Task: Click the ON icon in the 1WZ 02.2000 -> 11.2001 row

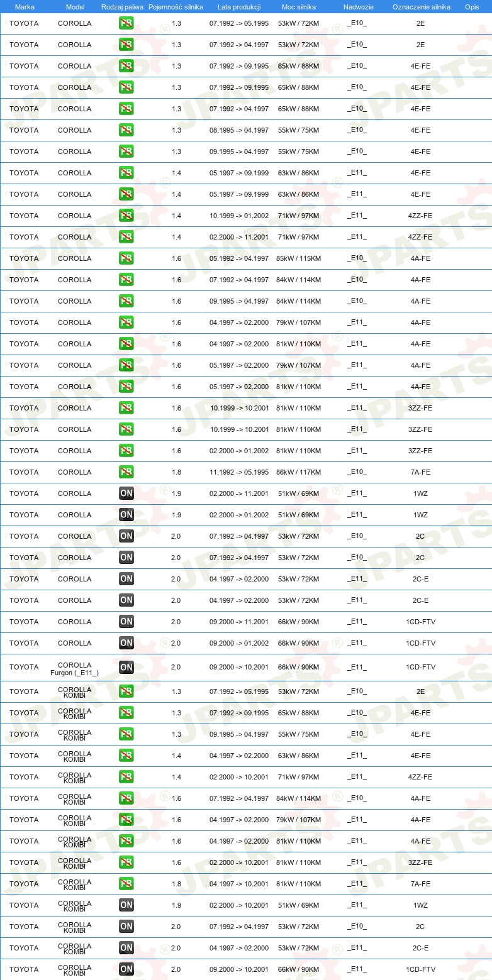Action: [126, 493]
